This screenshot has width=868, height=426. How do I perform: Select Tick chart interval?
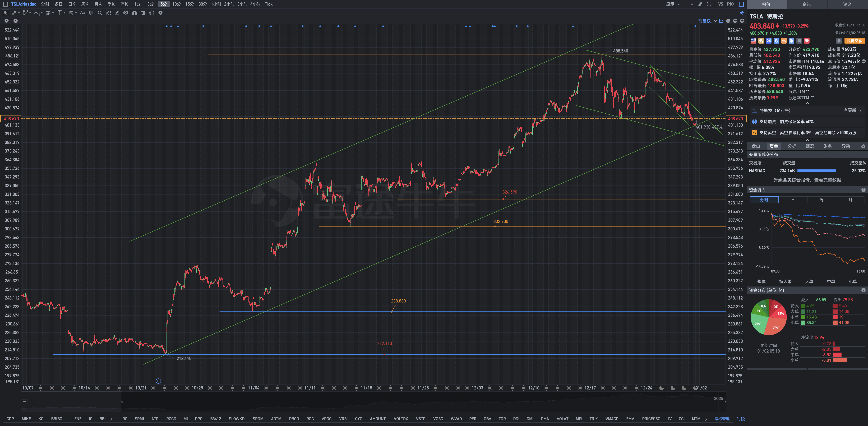tap(269, 4)
